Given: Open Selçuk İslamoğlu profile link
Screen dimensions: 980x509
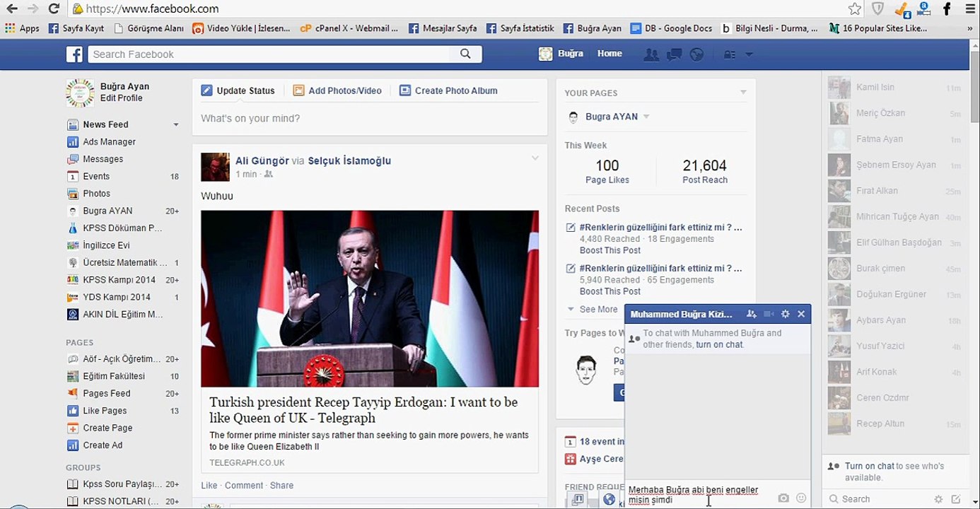Looking at the screenshot, I should (x=349, y=161).
